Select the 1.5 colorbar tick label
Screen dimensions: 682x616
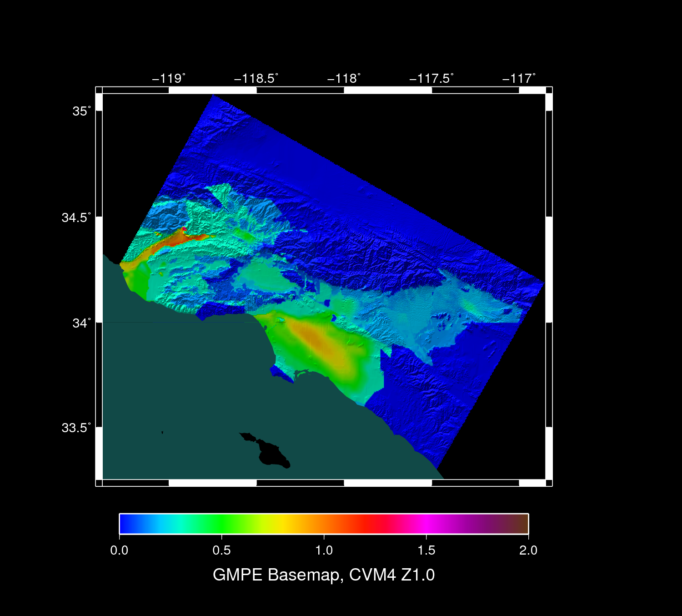(x=426, y=550)
